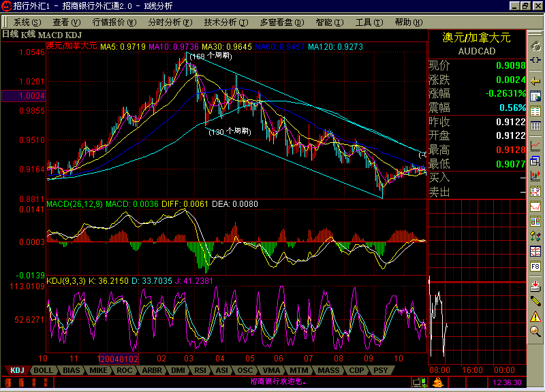545x392 pixels.
Task: Open the 多窗看盘(D) menu
Action: 282,22
